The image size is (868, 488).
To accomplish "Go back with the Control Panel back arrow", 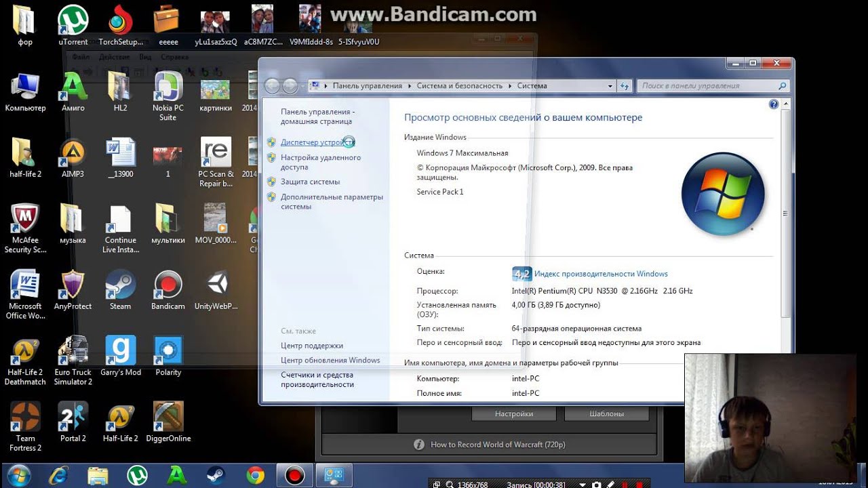I will tap(272, 86).
